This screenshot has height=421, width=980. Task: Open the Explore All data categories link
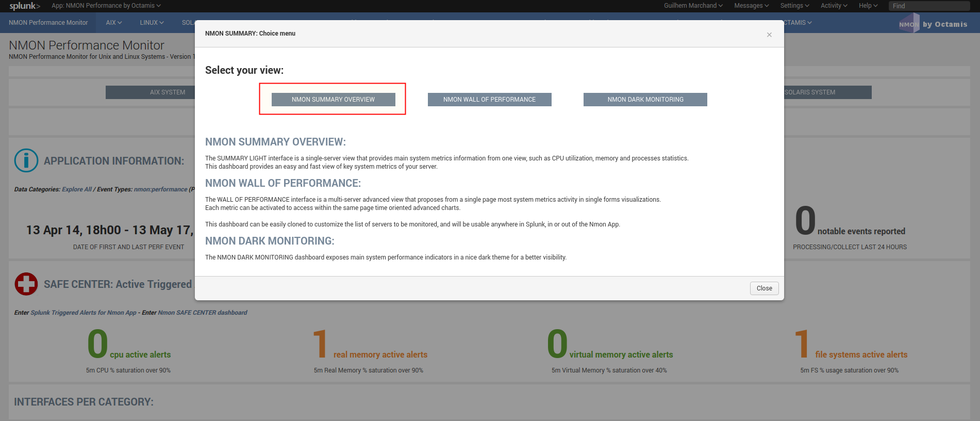pyautogui.click(x=77, y=189)
